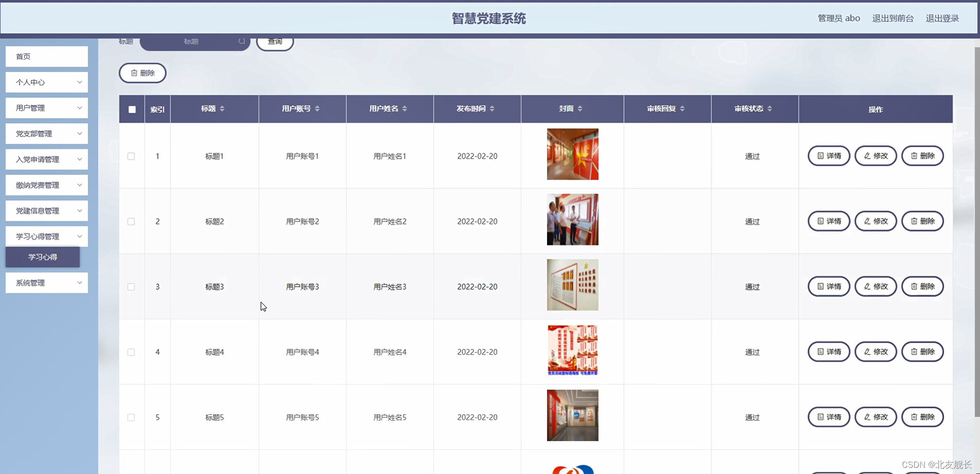
Task: Click sort arrows on 审核回复 column header
Action: point(683,109)
